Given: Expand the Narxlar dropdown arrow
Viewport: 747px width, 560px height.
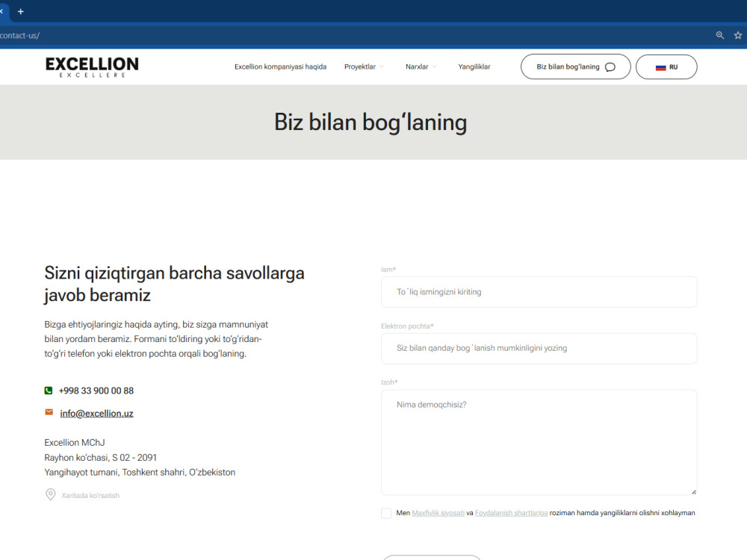Looking at the screenshot, I should (434, 66).
